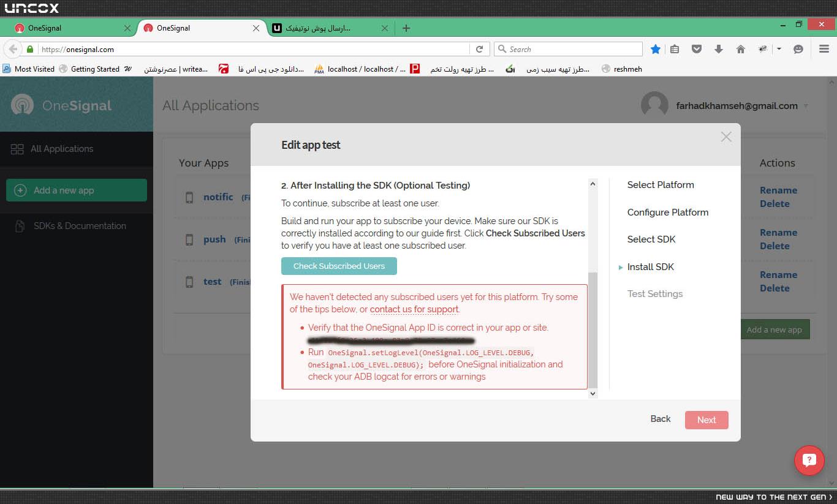Click Rename for the push app
This screenshot has width=837, height=504.
click(778, 233)
